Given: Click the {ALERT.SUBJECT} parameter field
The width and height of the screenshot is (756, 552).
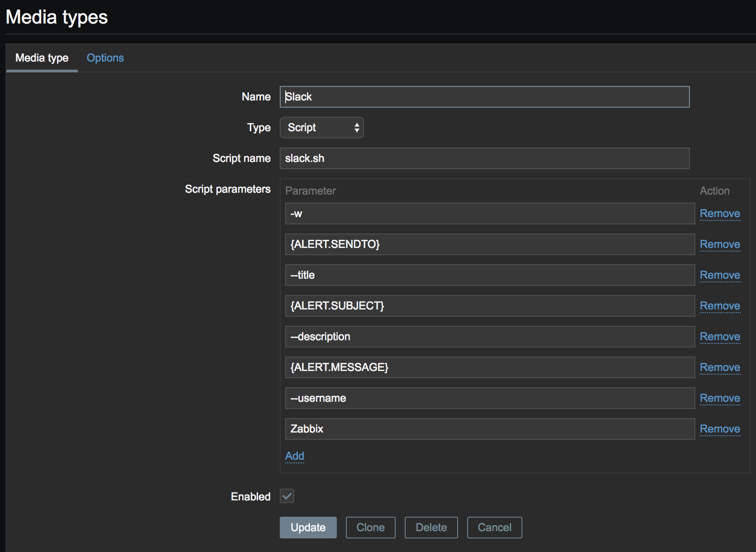Looking at the screenshot, I should (490, 306).
